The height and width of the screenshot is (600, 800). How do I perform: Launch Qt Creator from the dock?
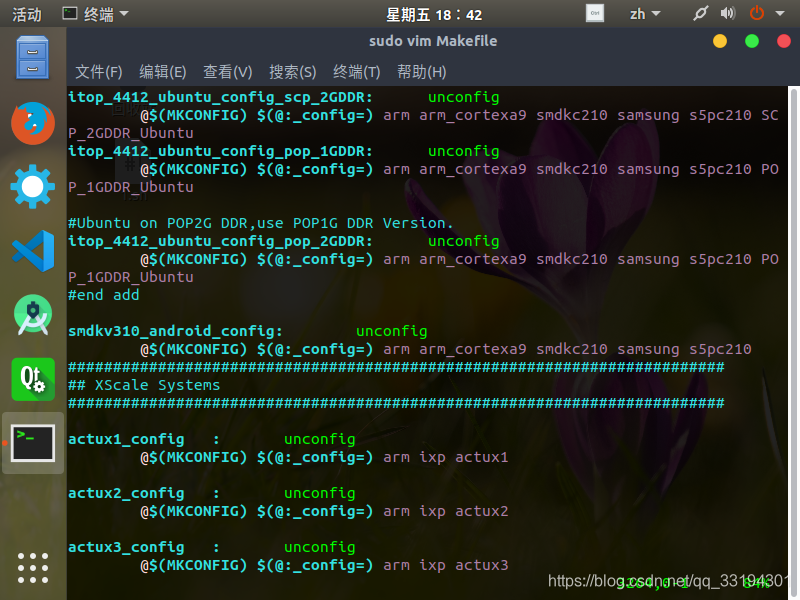33,379
